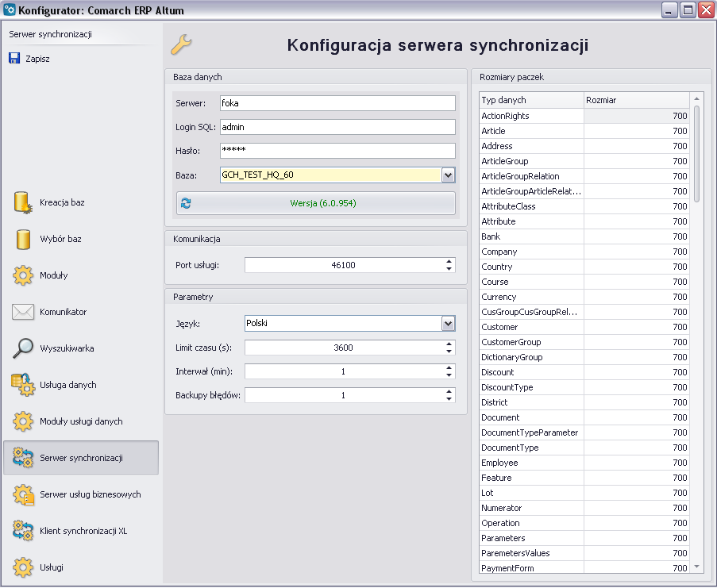
Task: Click the wrench icon beside the title
Action: pos(181,44)
